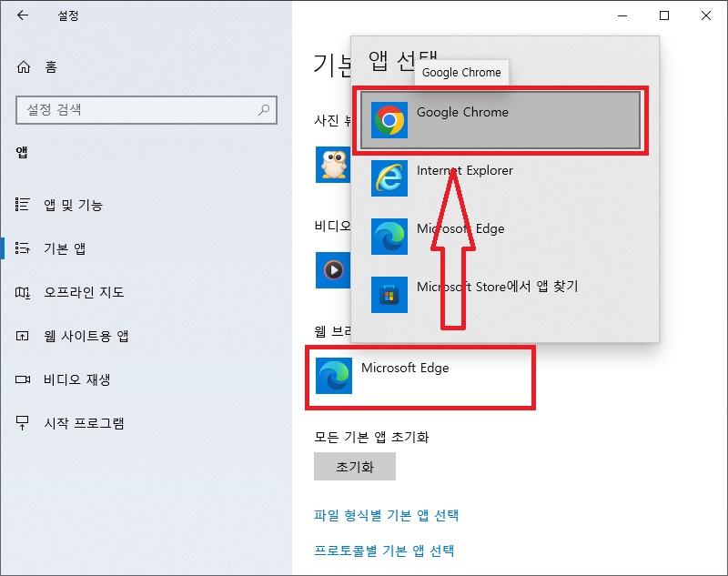Screen dimensions: 728x576
Task: Choose Microsoft Edge in the popup
Action: (500, 237)
